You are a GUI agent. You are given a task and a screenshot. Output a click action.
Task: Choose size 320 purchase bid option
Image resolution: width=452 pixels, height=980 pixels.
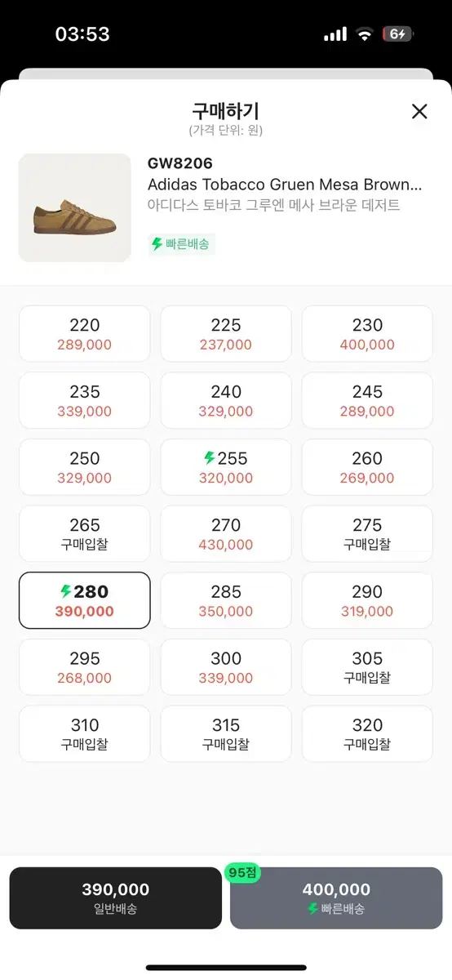tap(367, 734)
